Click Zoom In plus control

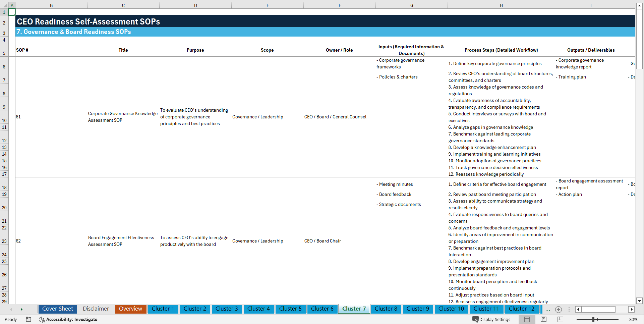[x=622, y=319]
